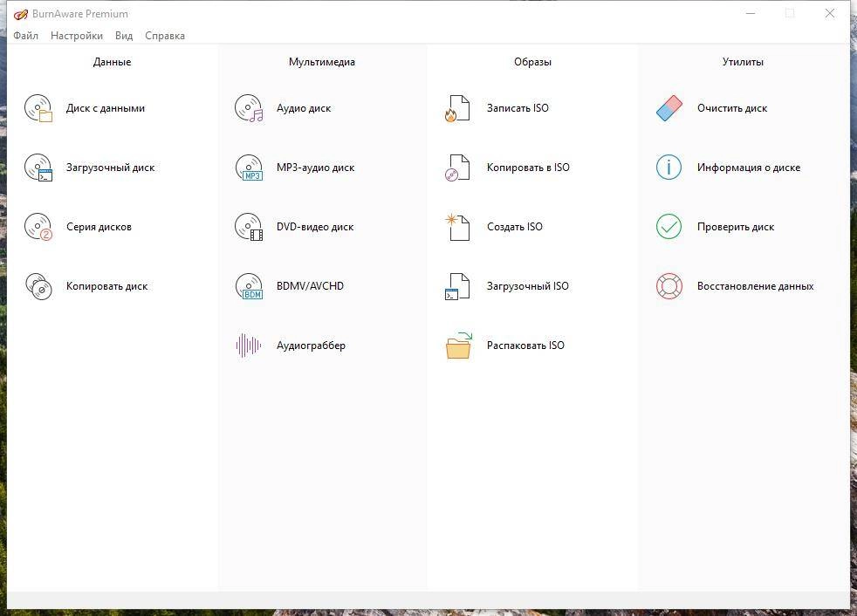Start 'Аудио диск' text link
This screenshot has width=857, height=616.
click(304, 108)
